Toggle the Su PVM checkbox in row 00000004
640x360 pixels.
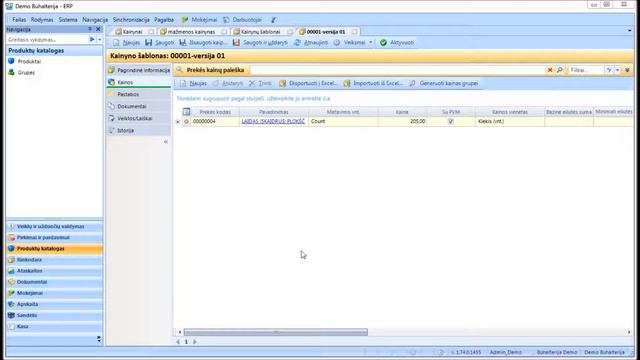coord(451,121)
